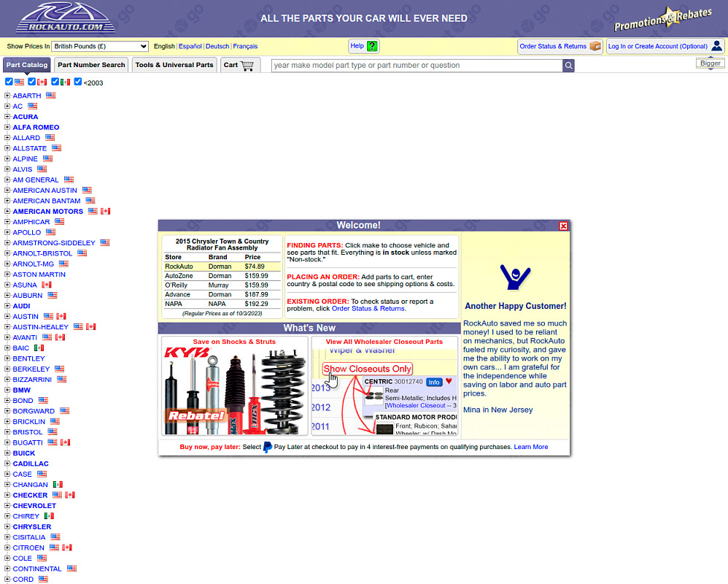Open the AMERICAN MOTORS make link
The height and width of the screenshot is (584, 728).
click(x=48, y=212)
